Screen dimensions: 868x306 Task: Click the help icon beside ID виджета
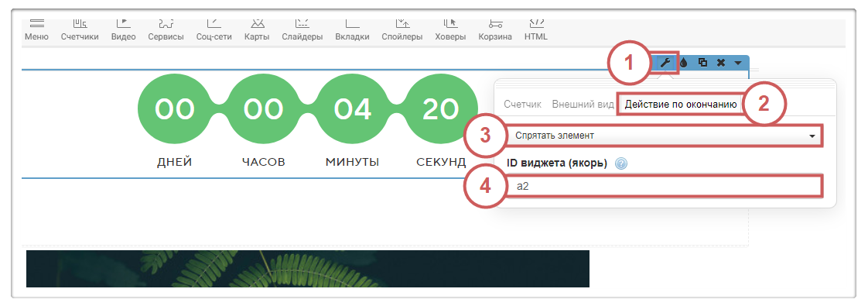[621, 163]
